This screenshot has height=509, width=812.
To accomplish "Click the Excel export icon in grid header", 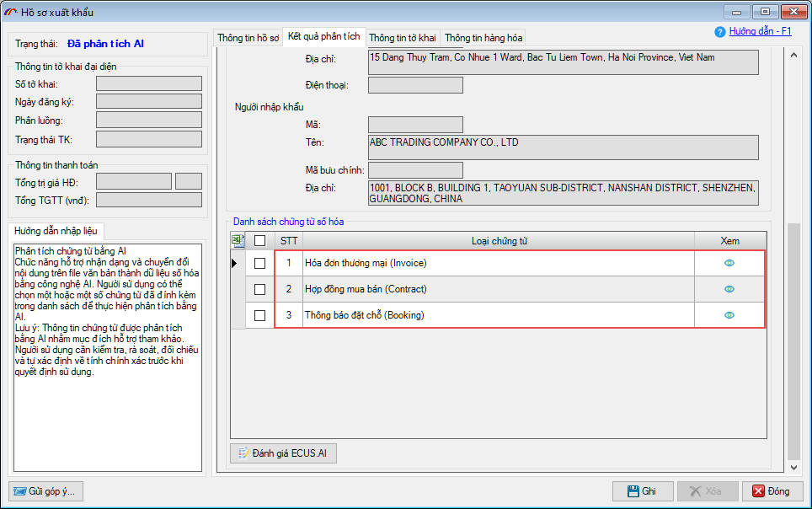I will coord(238,241).
